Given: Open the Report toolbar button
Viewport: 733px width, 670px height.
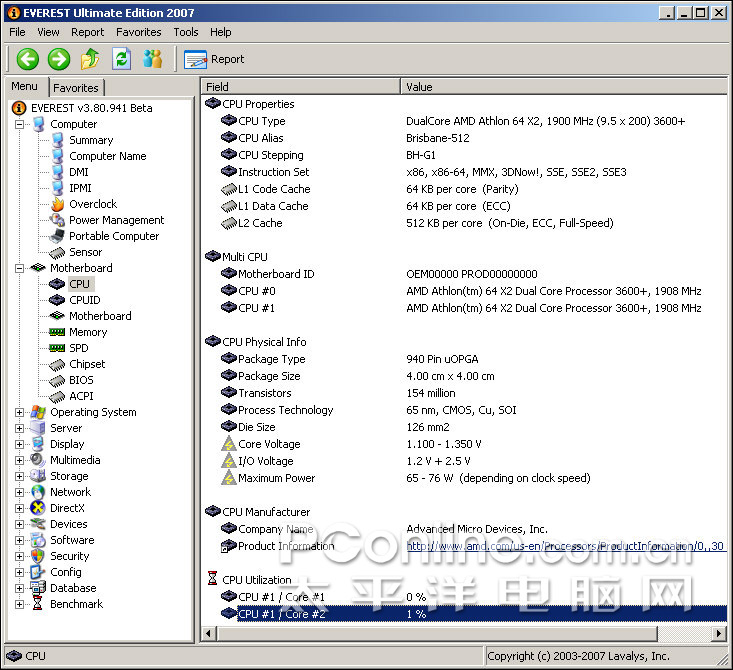Looking at the screenshot, I should click(215, 59).
